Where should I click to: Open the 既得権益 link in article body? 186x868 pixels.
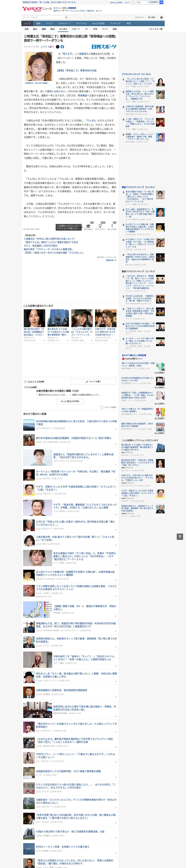(82, 96)
